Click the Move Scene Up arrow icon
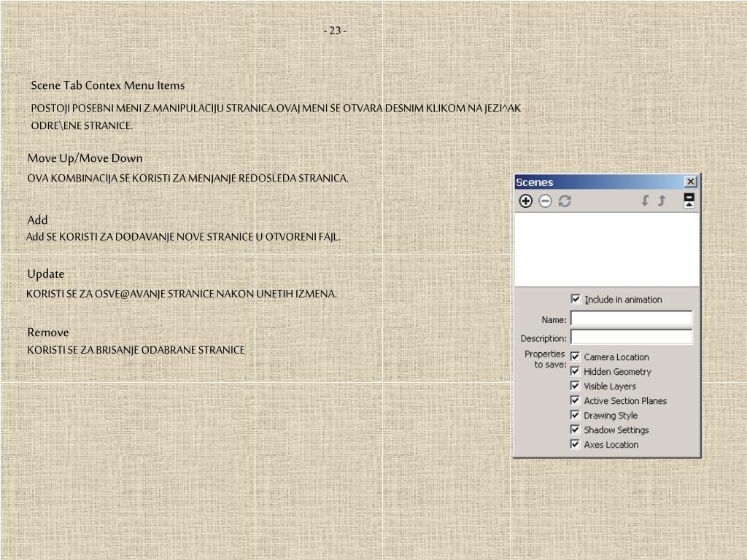This screenshot has width=747, height=560. [x=662, y=201]
